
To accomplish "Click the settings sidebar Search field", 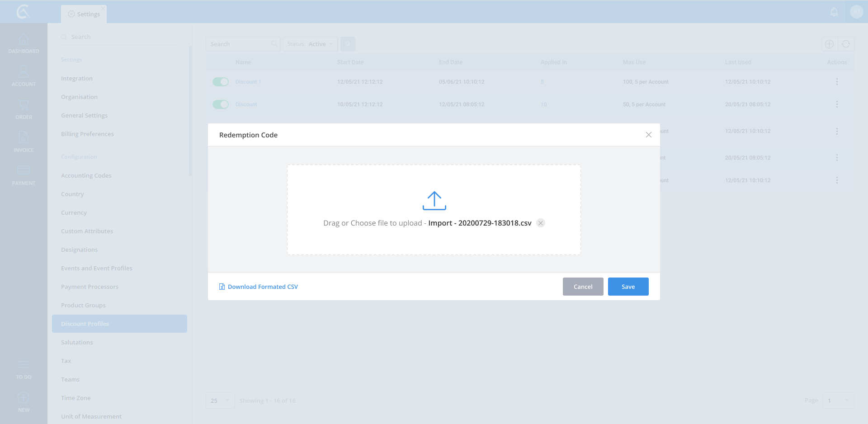I will (x=120, y=37).
